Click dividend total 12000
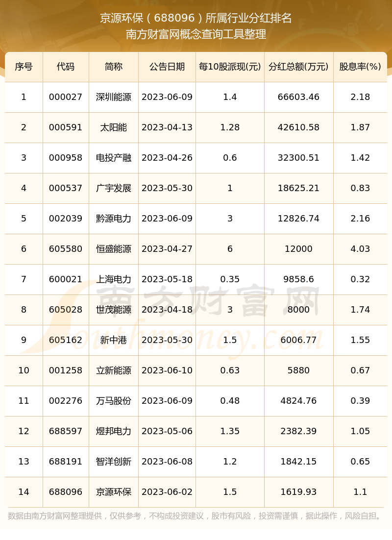The height and width of the screenshot is (540, 392). pos(298,249)
